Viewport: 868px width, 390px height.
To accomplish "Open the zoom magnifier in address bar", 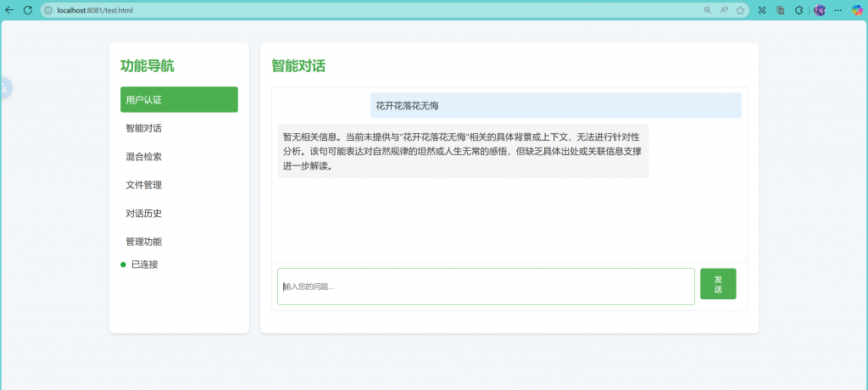I will click(x=708, y=10).
